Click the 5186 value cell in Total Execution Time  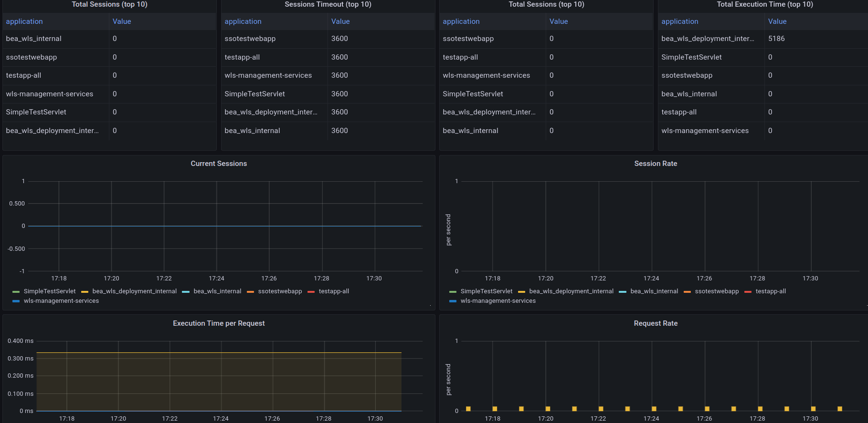(x=776, y=39)
